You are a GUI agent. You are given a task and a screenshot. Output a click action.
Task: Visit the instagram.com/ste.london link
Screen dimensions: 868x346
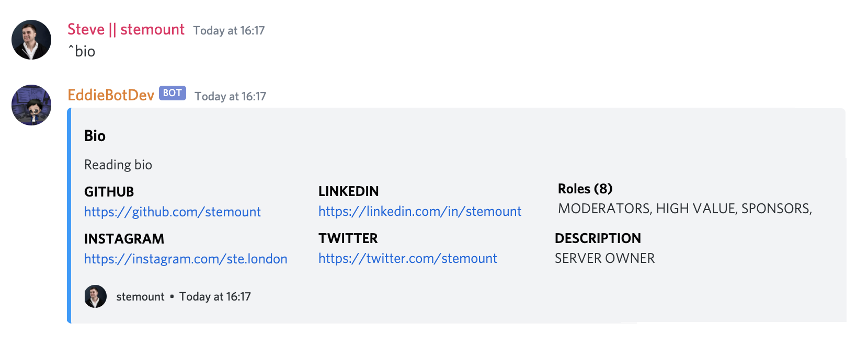click(x=186, y=259)
